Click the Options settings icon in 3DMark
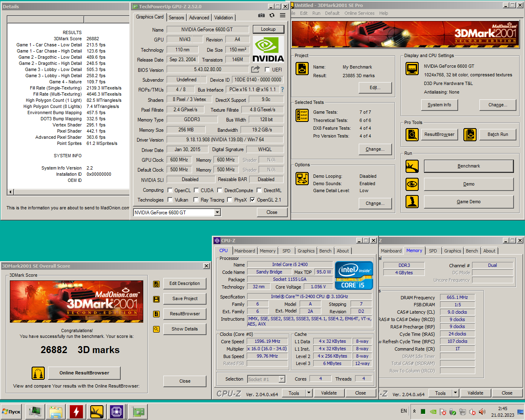The image size is (525, 420). (x=302, y=179)
